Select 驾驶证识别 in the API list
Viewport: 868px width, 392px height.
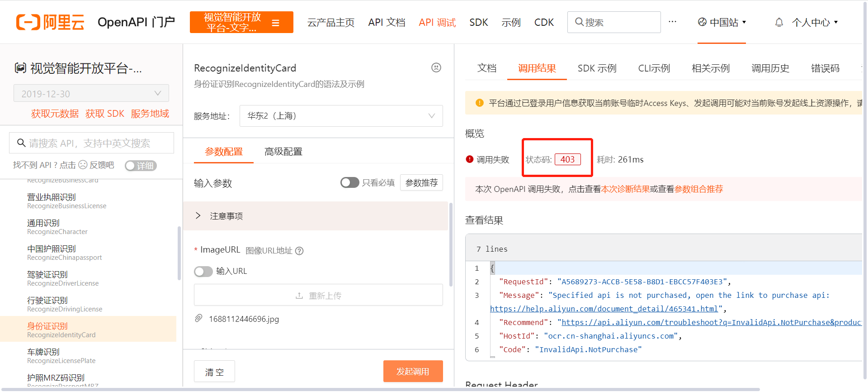pyautogui.click(x=63, y=278)
